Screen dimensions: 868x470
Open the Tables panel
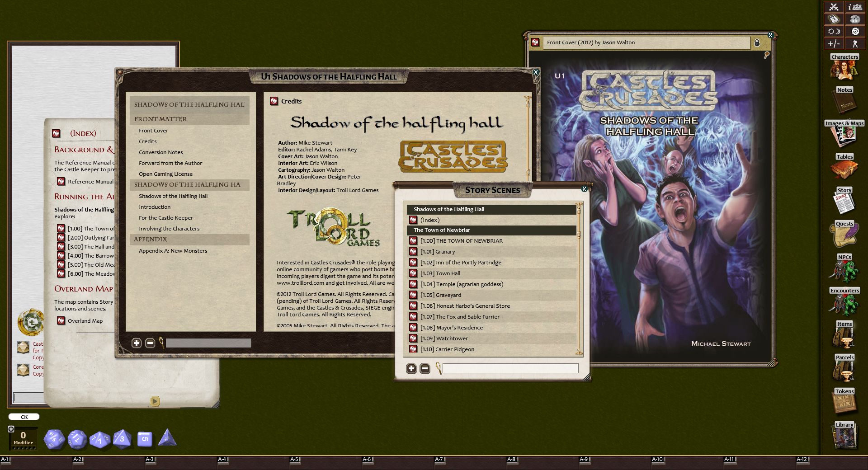point(844,169)
